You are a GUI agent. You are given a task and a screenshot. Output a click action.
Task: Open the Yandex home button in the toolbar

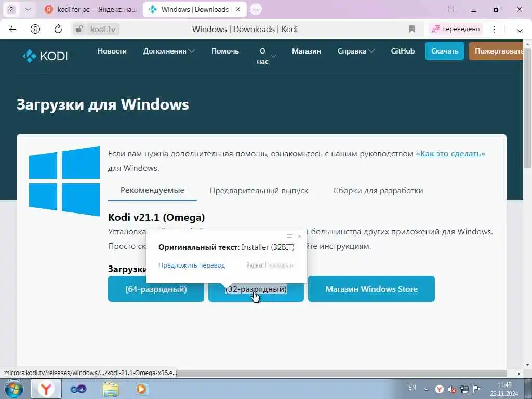pyautogui.click(x=35, y=29)
